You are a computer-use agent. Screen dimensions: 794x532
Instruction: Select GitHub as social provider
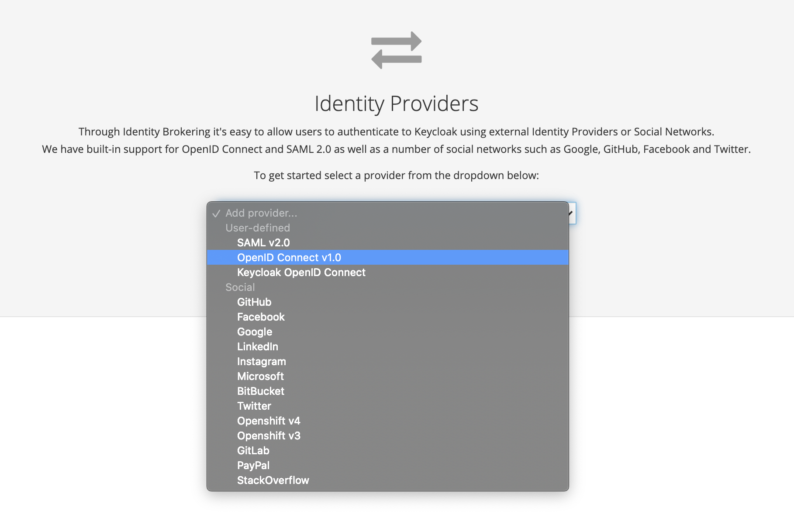(x=254, y=302)
